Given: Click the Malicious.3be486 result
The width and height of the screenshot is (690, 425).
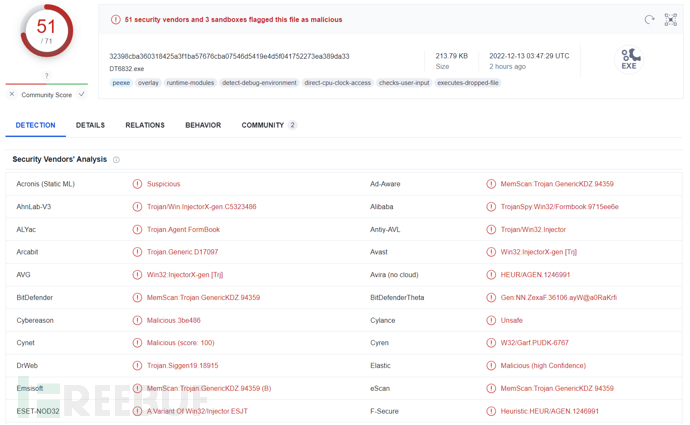Looking at the screenshot, I should click(173, 320).
